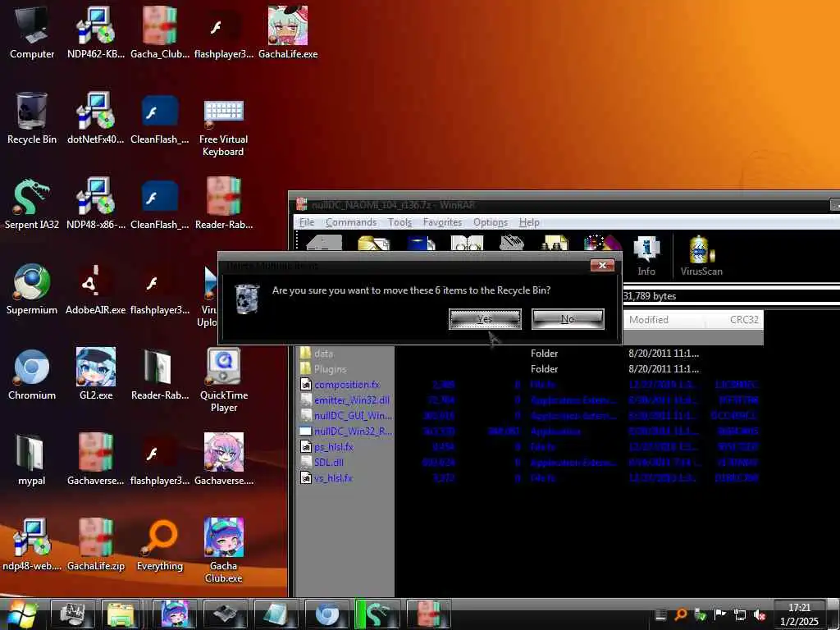Click the View book toolbar icon
840x630 pixels.
[x=467, y=243]
